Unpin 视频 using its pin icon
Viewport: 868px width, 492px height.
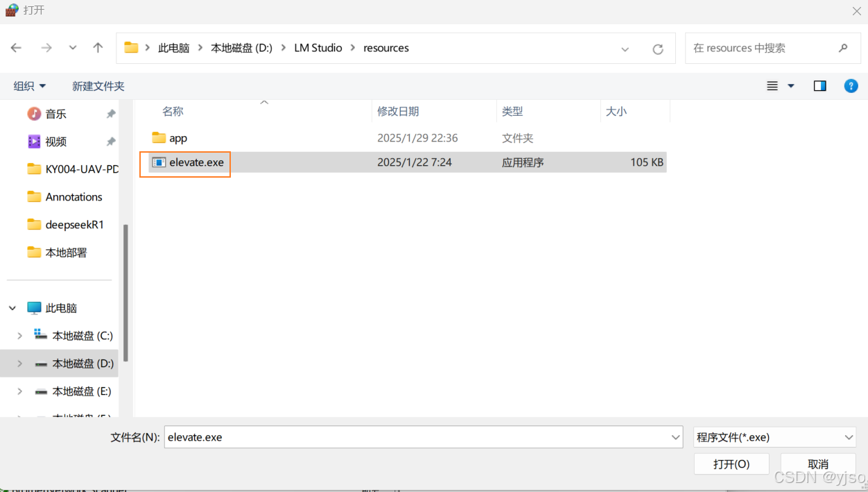coord(111,142)
